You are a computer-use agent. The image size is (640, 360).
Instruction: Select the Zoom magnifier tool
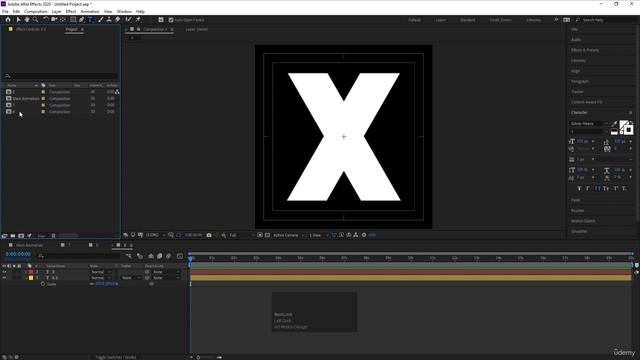tap(36, 20)
